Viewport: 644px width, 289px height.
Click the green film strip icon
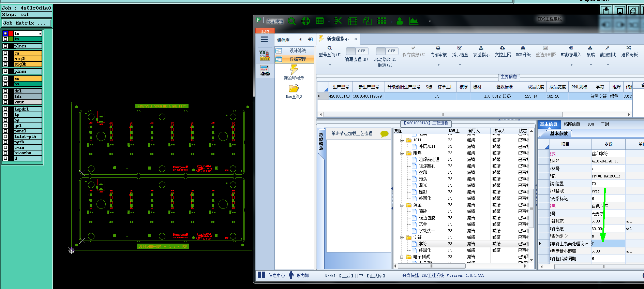[353, 21]
